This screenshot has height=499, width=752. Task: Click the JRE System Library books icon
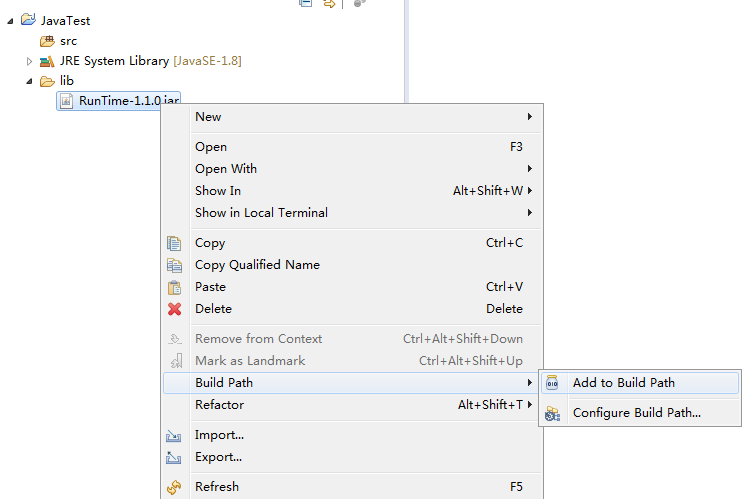coord(47,61)
